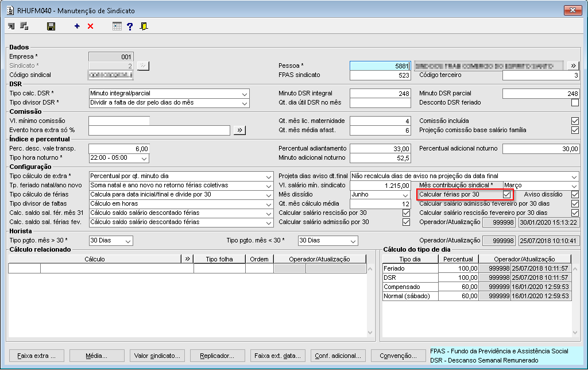
Task: Add new record with the blue plus icon
Action: point(77,26)
